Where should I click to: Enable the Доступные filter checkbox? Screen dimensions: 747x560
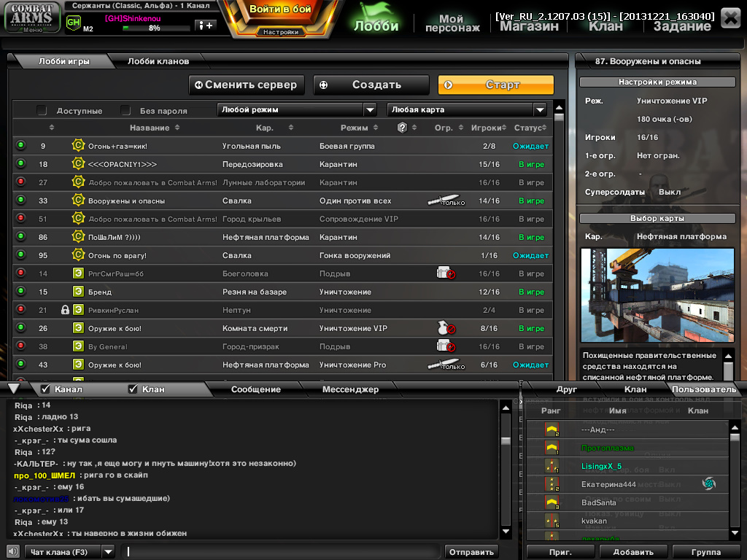(42, 111)
